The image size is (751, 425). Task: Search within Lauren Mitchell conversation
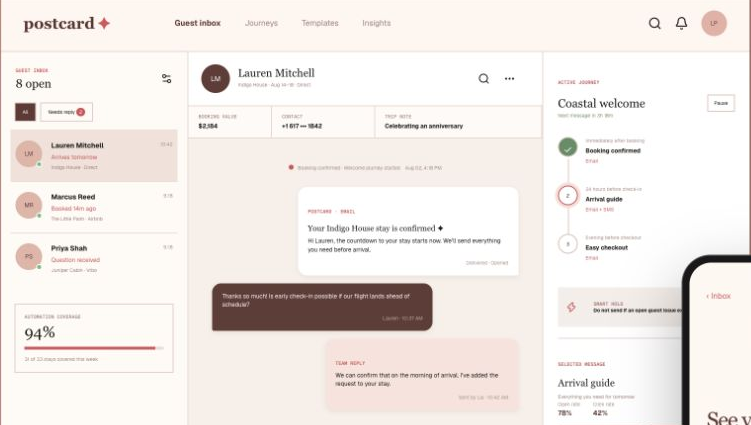[x=484, y=78]
